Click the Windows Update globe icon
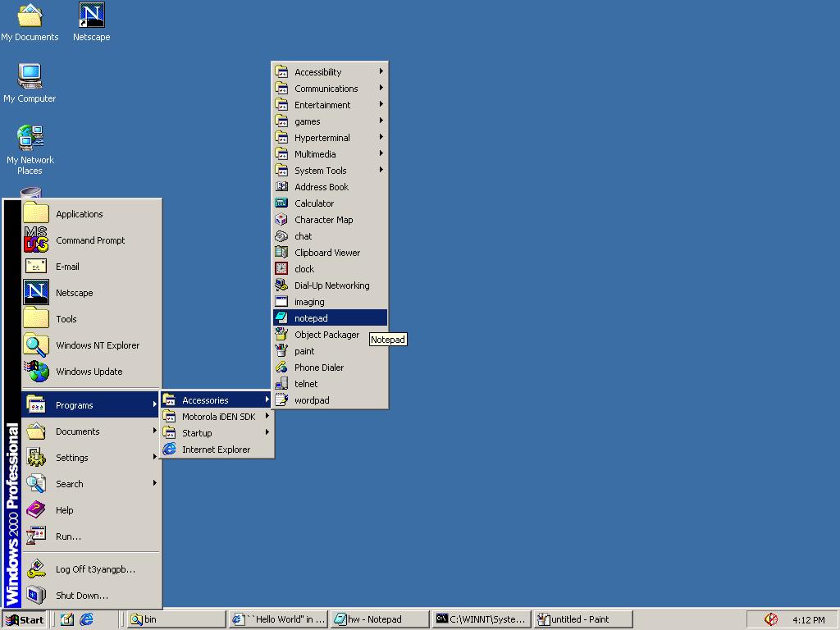This screenshot has height=630, width=840. click(x=36, y=371)
